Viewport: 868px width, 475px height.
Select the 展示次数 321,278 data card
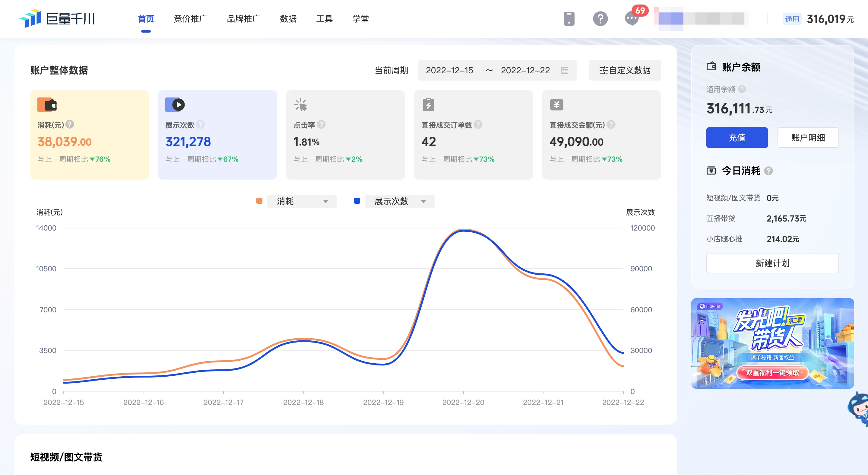[x=218, y=135]
